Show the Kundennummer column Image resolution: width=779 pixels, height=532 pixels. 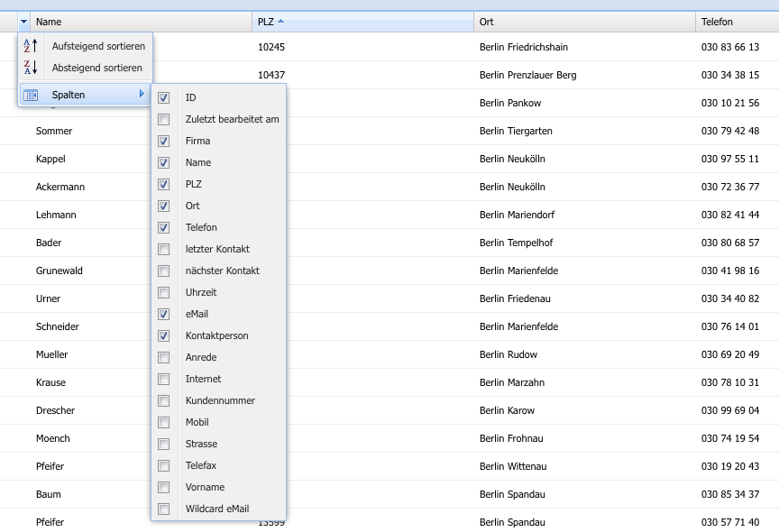163,400
